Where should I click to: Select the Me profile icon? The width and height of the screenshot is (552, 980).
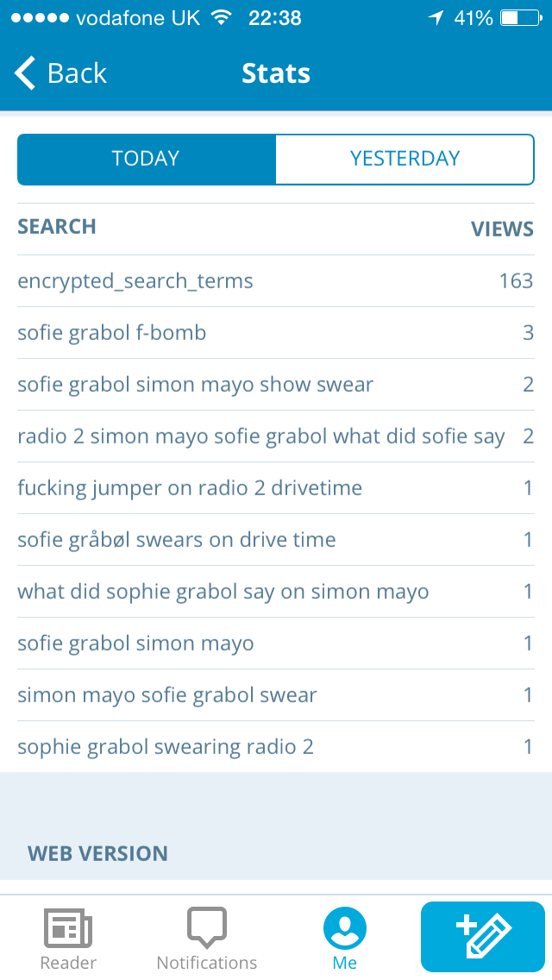coord(345,928)
